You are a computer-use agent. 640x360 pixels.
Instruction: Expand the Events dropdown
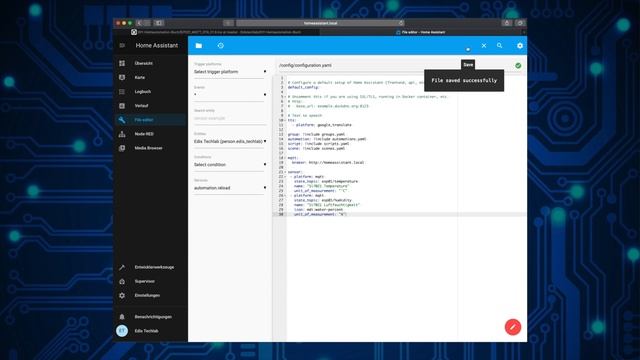(x=230, y=95)
